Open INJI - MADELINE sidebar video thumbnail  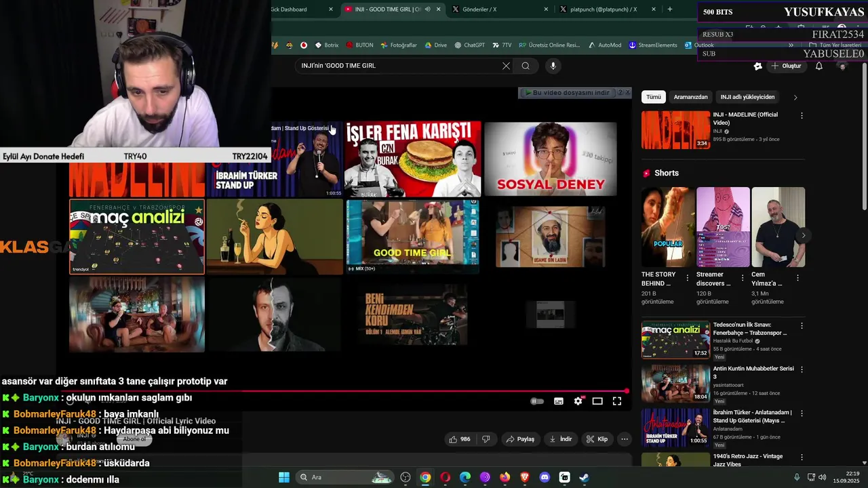(675, 130)
